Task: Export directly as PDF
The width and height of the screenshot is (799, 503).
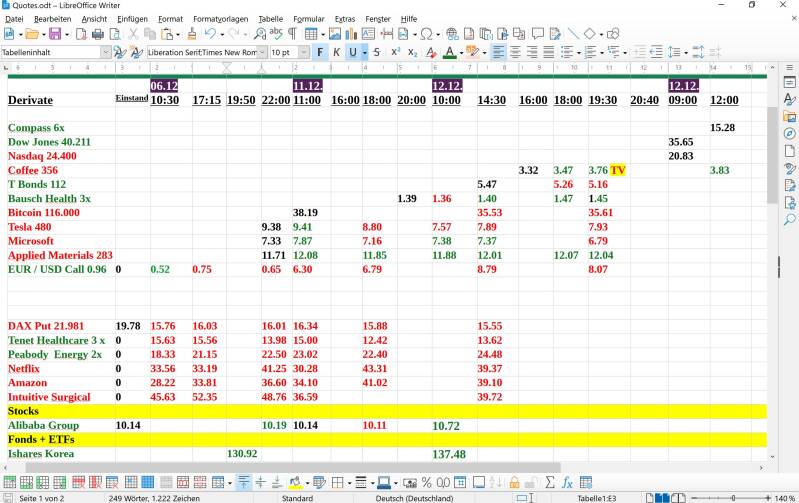Action: point(81,34)
